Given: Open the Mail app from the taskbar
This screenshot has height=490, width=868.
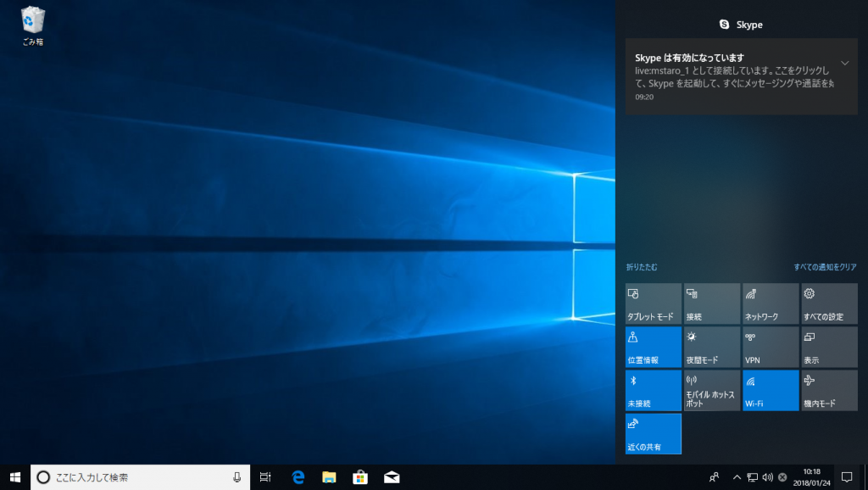Looking at the screenshot, I should tap(391, 477).
